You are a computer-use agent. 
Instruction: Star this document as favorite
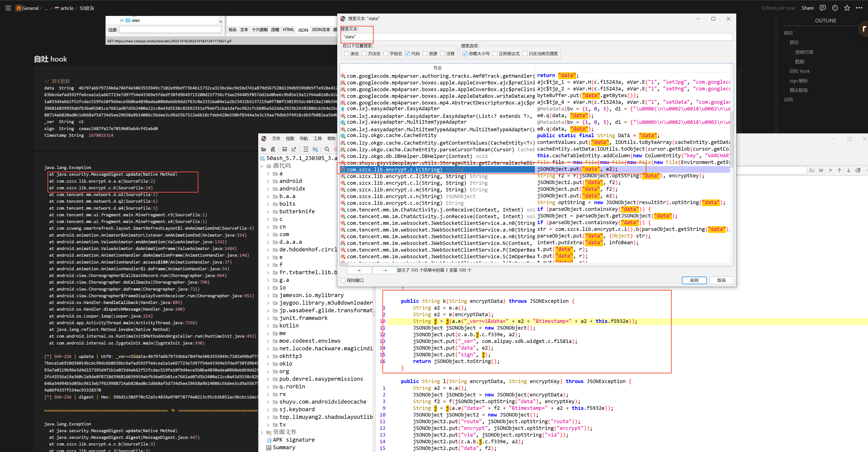847,8
